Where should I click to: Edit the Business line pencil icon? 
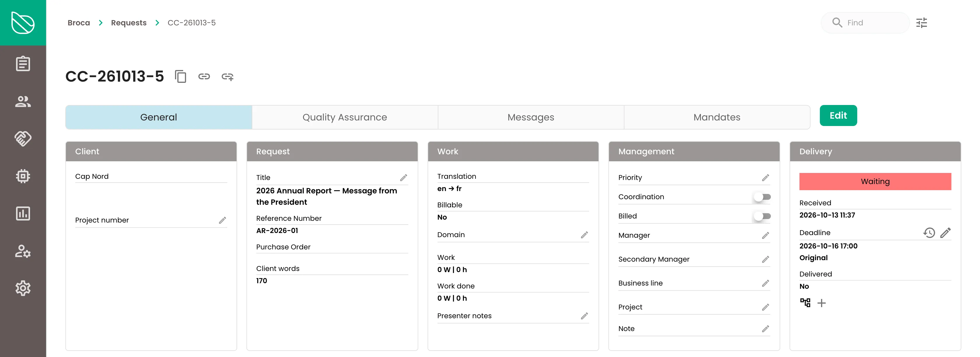765,283
